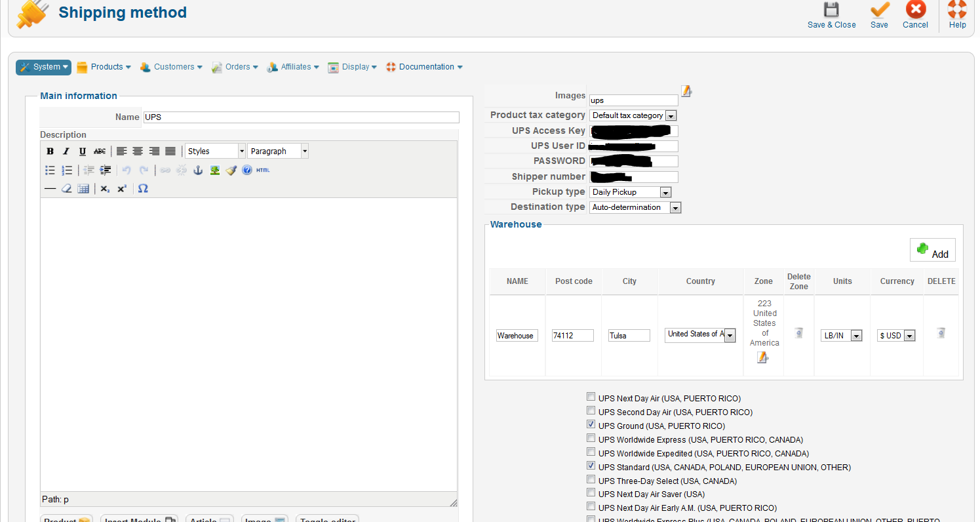Open the Product tax category dropdown
980x522 pixels.
(x=633, y=115)
